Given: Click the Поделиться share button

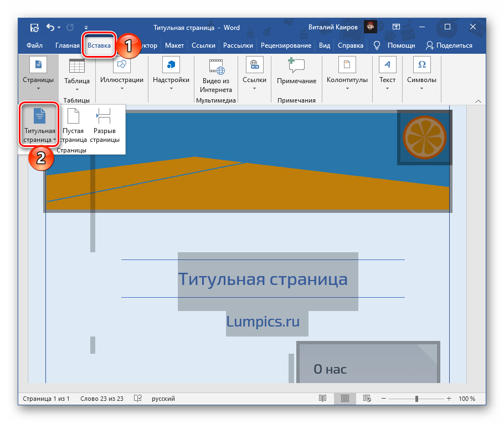Looking at the screenshot, I should [x=449, y=46].
